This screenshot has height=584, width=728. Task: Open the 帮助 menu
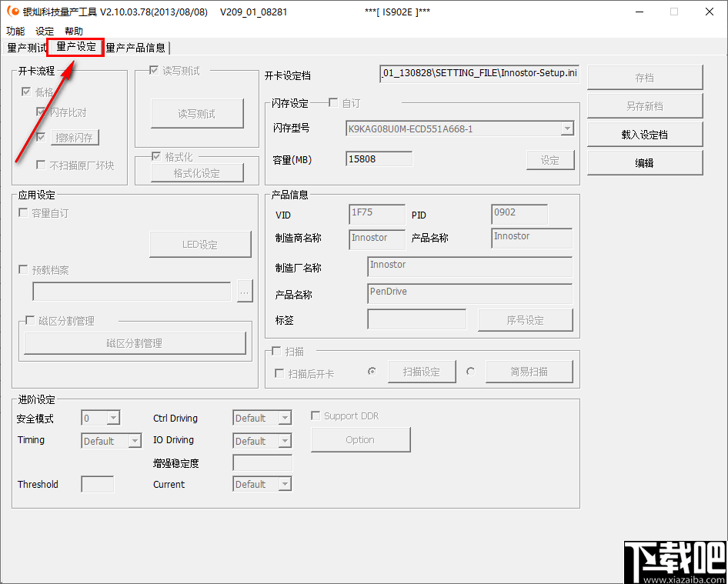click(73, 31)
